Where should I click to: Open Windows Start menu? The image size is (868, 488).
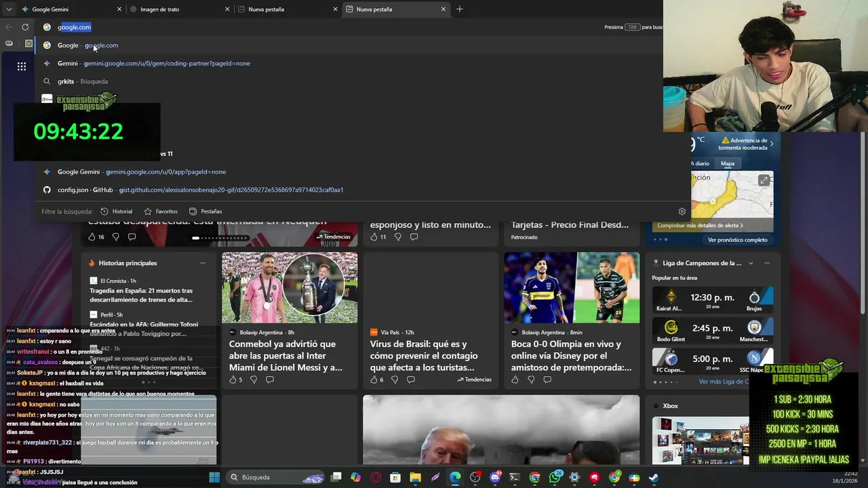[x=214, y=477]
